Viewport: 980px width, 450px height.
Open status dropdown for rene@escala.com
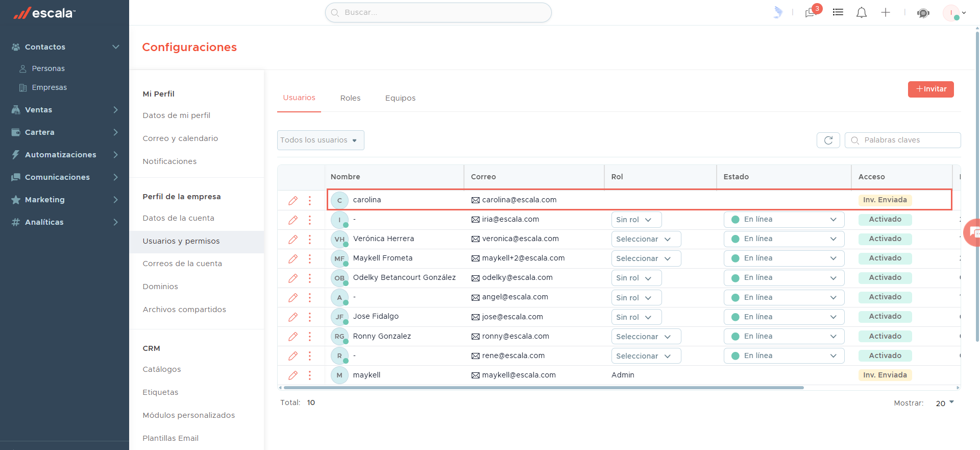coord(784,356)
